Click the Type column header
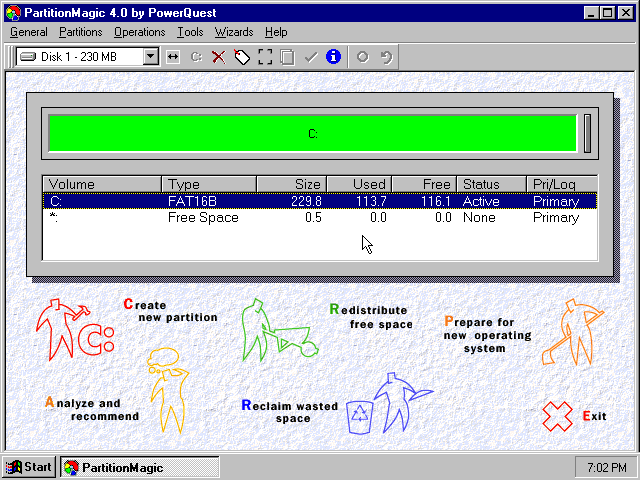This screenshot has width=640, height=480. point(209,184)
